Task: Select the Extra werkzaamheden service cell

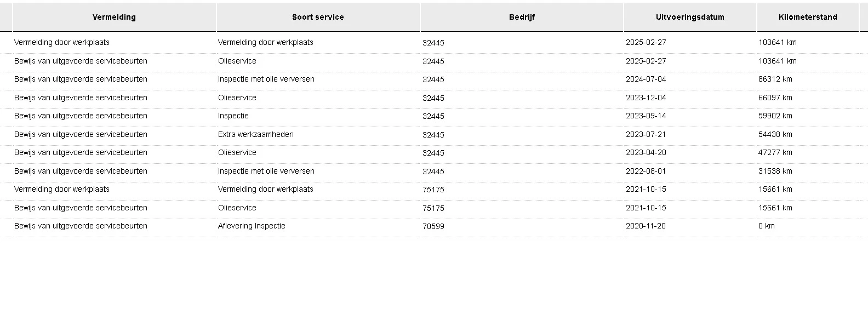Action: coord(256,134)
